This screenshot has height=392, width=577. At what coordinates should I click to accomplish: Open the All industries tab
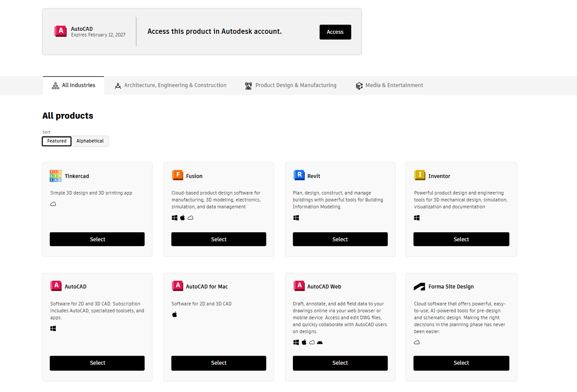click(x=74, y=85)
